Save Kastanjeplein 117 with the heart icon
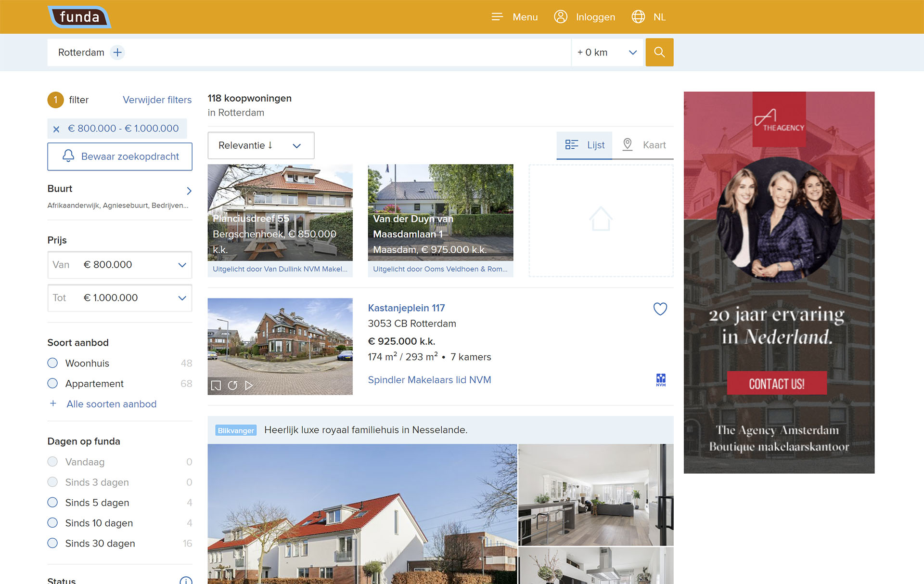Image resolution: width=924 pixels, height=584 pixels. [660, 309]
